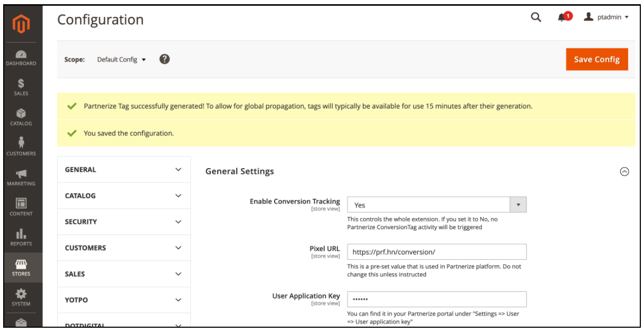Click the Pixel URL label
Image resolution: width=644 pixels, height=333 pixels.
[325, 249]
